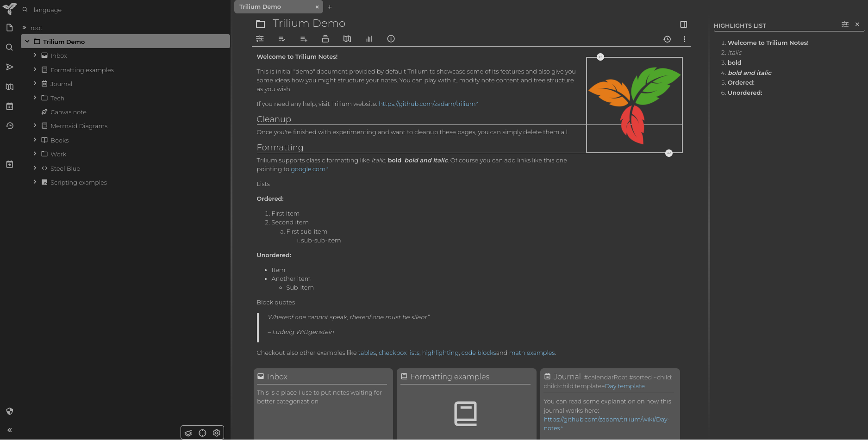Expand the Steel Blue tree node
This screenshot has width=868, height=440.
pyautogui.click(x=35, y=168)
